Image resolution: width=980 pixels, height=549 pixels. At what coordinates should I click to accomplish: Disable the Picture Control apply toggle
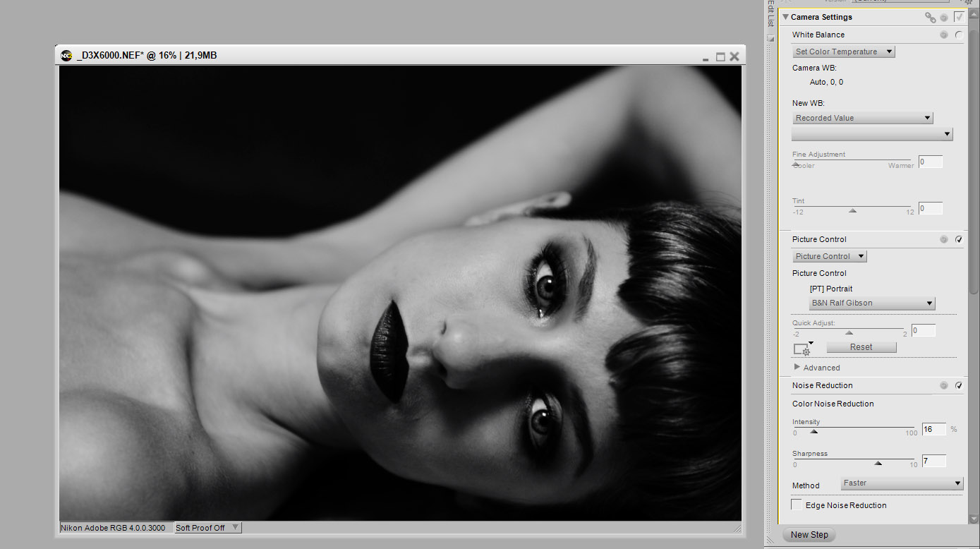click(959, 239)
